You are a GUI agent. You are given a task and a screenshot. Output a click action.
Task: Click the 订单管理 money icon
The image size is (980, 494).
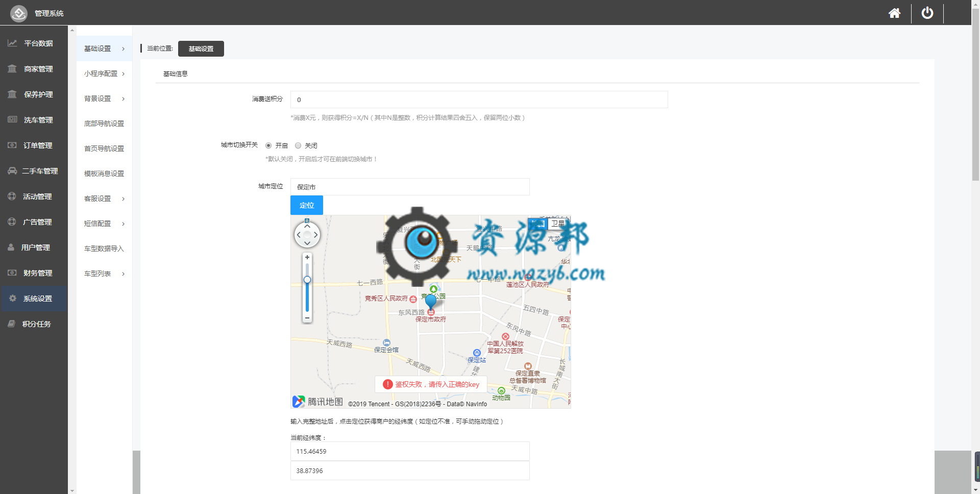click(12, 145)
